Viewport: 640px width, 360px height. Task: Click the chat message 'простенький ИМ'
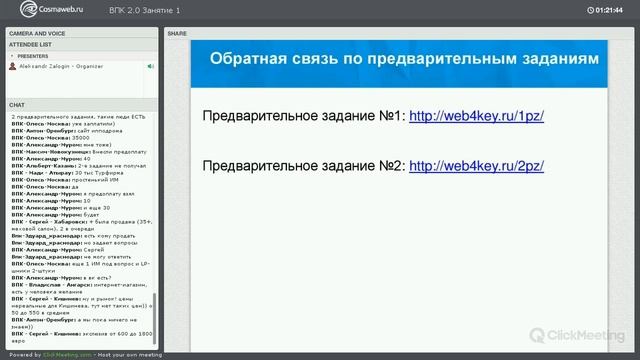pyautogui.click(x=95, y=180)
